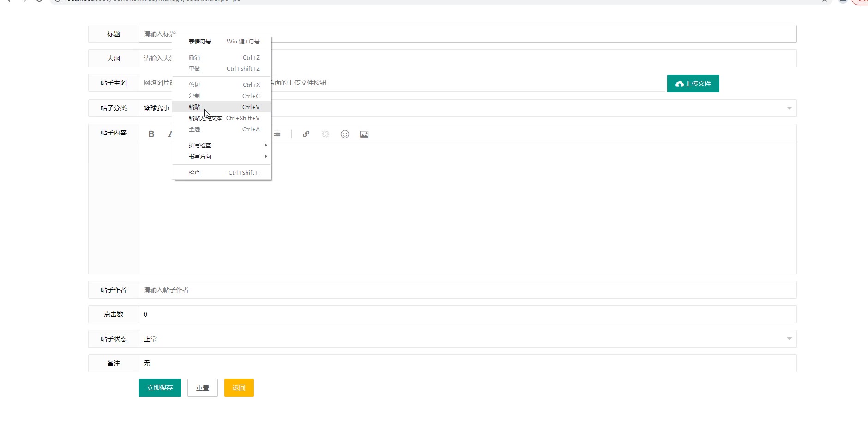Select 粘贴为纯文本 menu entry
Screen dimensions: 868x427
(x=222, y=118)
